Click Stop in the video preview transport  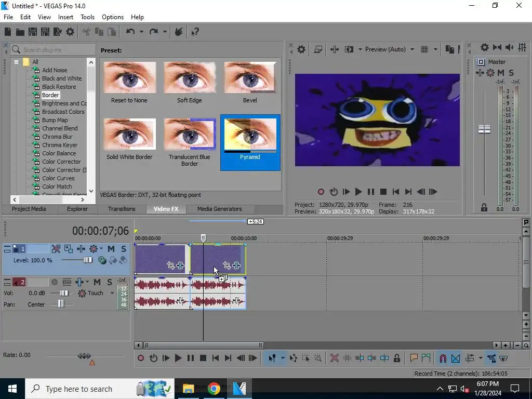(x=383, y=192)
